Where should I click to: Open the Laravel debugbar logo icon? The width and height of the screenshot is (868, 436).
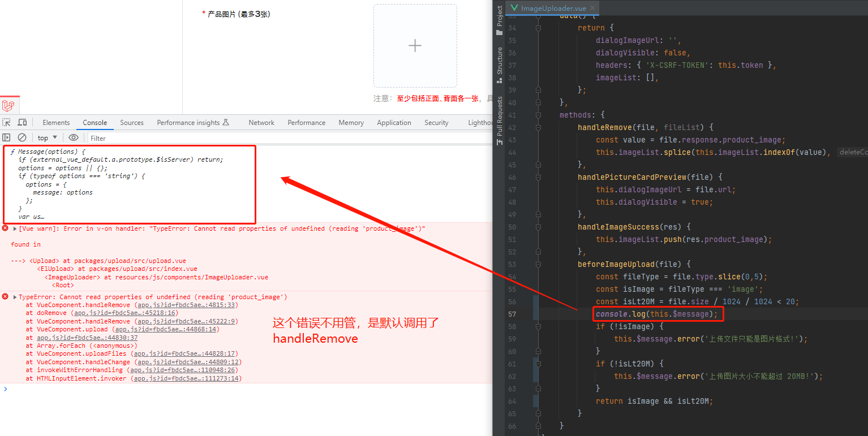[x=8, y=106]
